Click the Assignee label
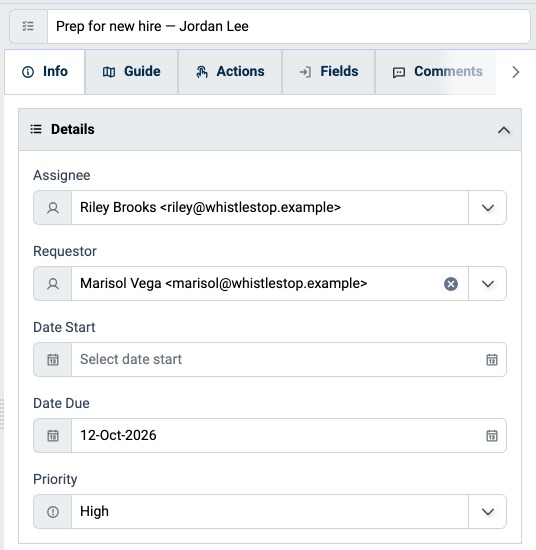536x550 pixels. pyautogui.click(x=62, y=175)
